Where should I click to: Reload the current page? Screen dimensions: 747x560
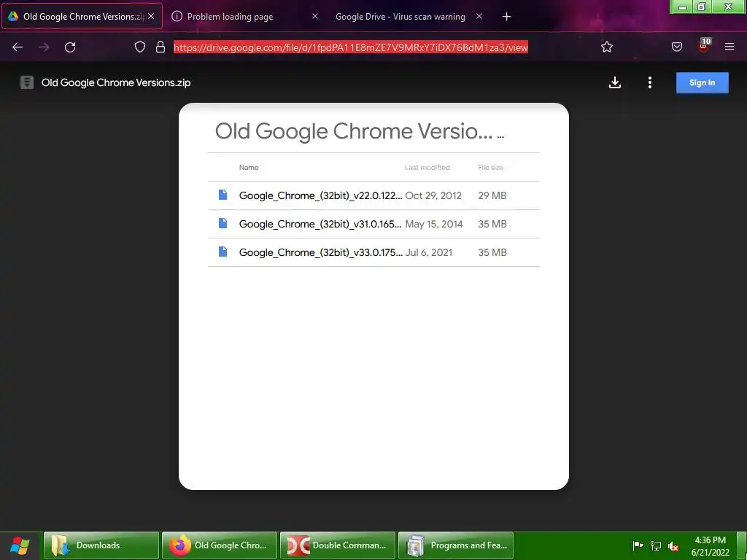pos(70,47)
